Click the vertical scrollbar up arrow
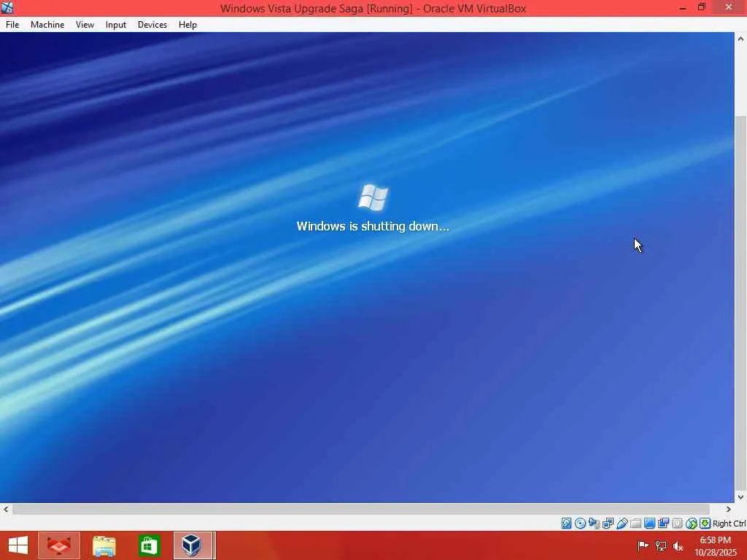This screenshot has height=560, width=747. (740, 39)
